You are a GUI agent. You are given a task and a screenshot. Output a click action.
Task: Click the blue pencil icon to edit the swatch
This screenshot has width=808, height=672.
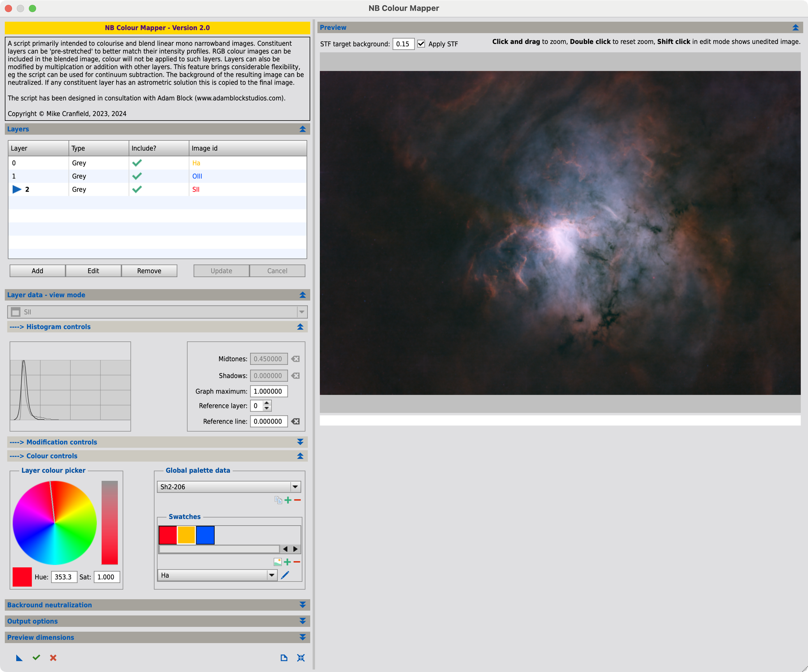(285, 575)
